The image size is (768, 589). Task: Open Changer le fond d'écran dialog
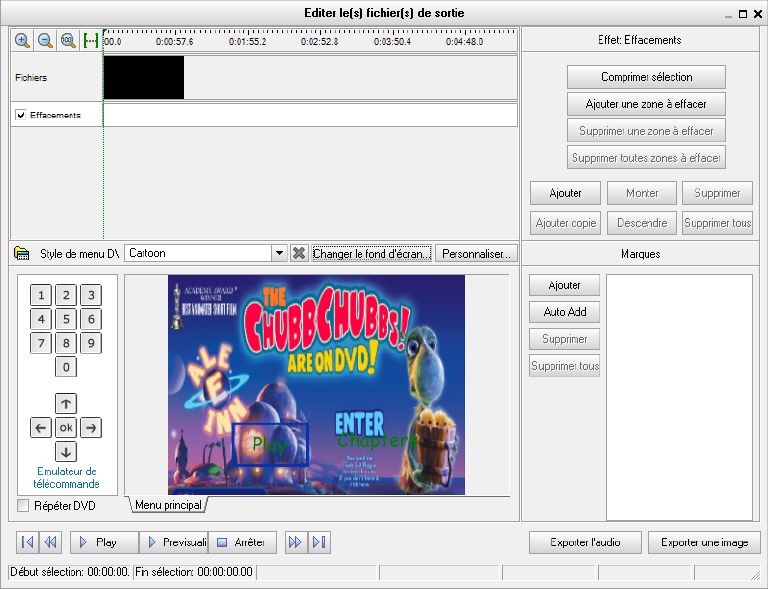click(x=372, y=254)
